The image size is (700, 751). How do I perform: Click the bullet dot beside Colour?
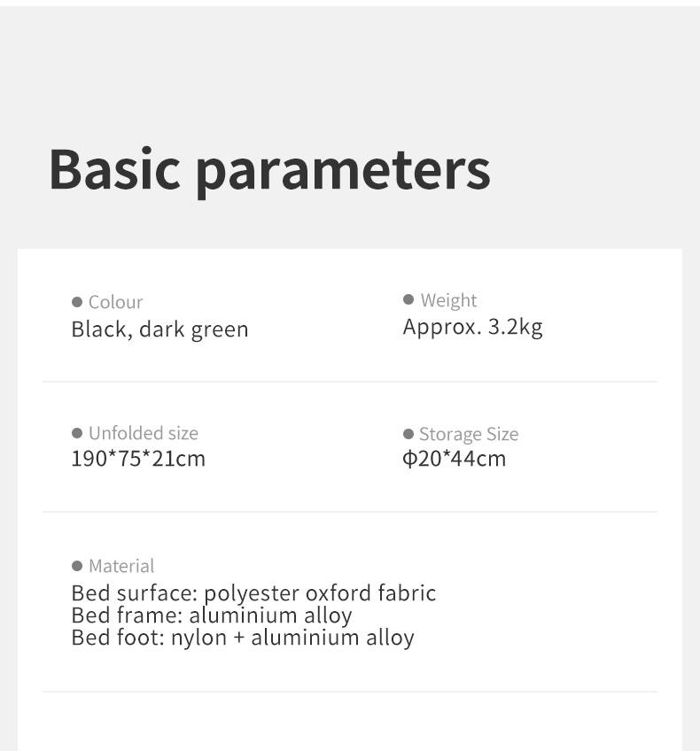(x=77, y=302)
